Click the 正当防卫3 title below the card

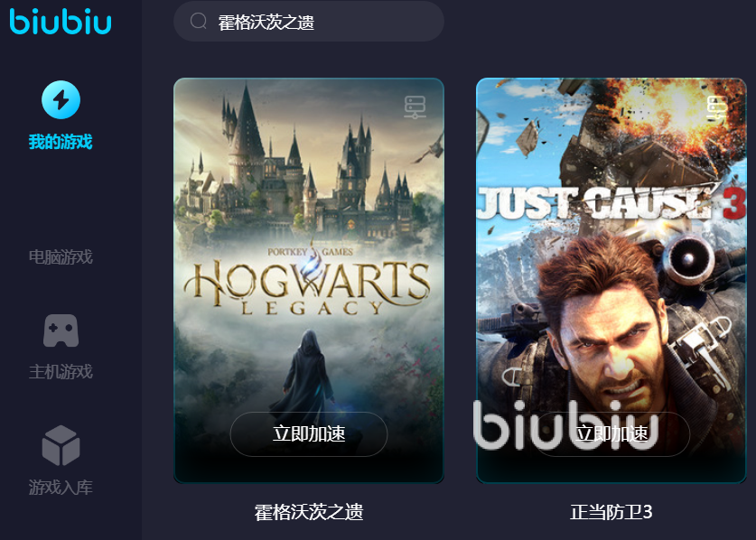pyautogui.click(x=611, y=512)
